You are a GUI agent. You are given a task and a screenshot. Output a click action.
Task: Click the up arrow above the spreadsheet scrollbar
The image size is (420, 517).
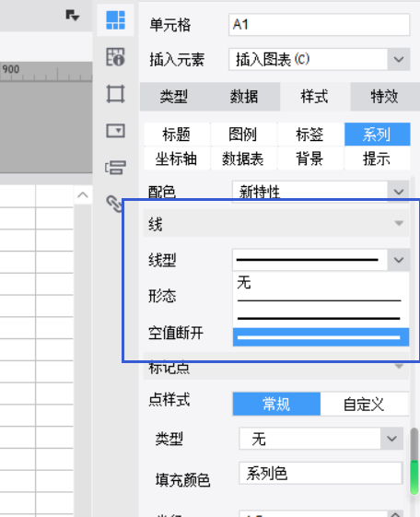pyautogui.click(x=83, y=195)
